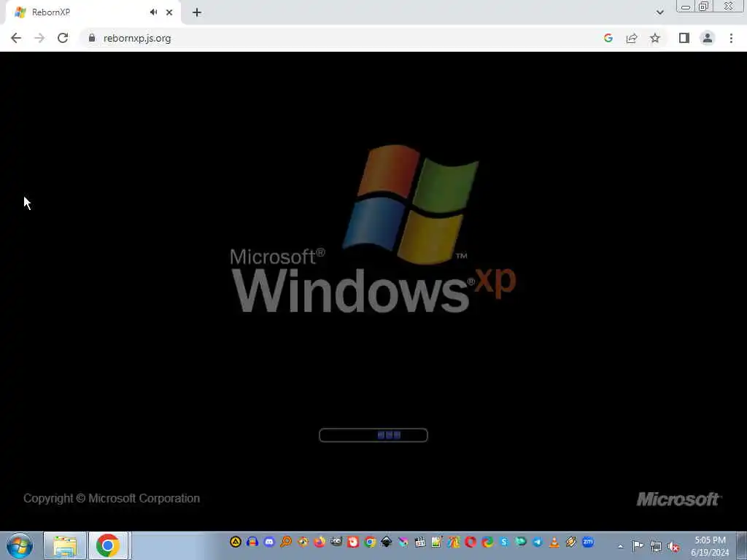Launch VLC media player cone icon
Image resolution: width=747 pixels, height=560 pixels.
554,542
